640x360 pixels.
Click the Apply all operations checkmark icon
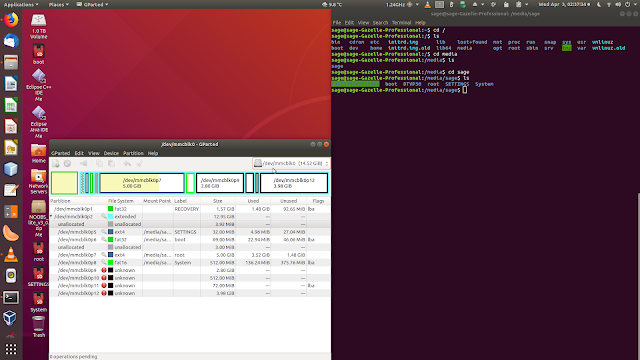(140, 164)
